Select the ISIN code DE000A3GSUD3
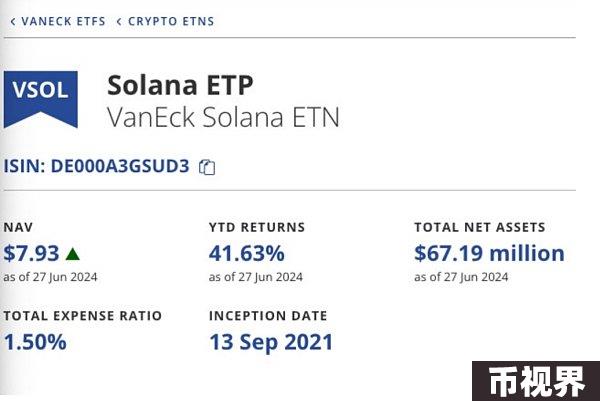Image resolution: width=600 pixels, height=401 pixels. click(x=120, y=166)
